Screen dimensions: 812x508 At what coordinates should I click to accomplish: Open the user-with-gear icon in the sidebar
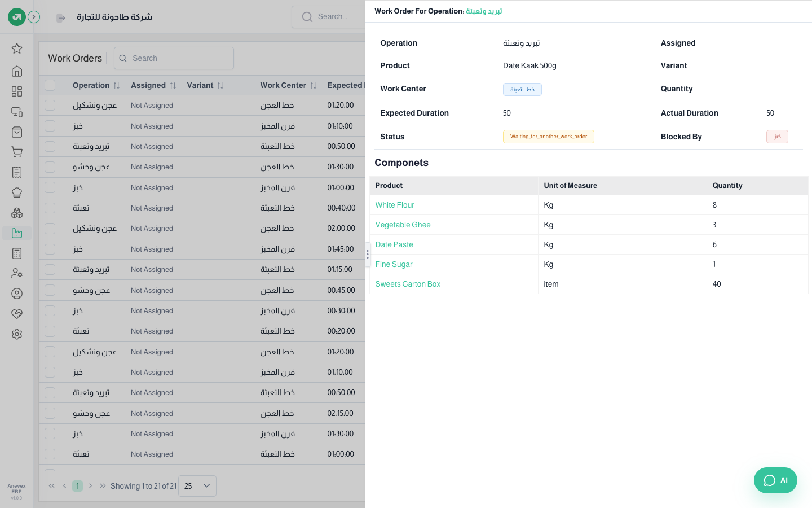[17, 273]
